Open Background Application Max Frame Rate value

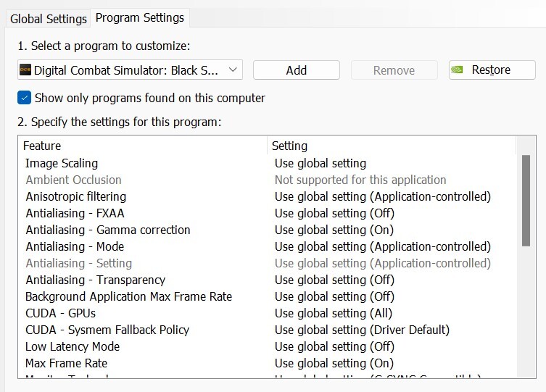coord(334,296)
